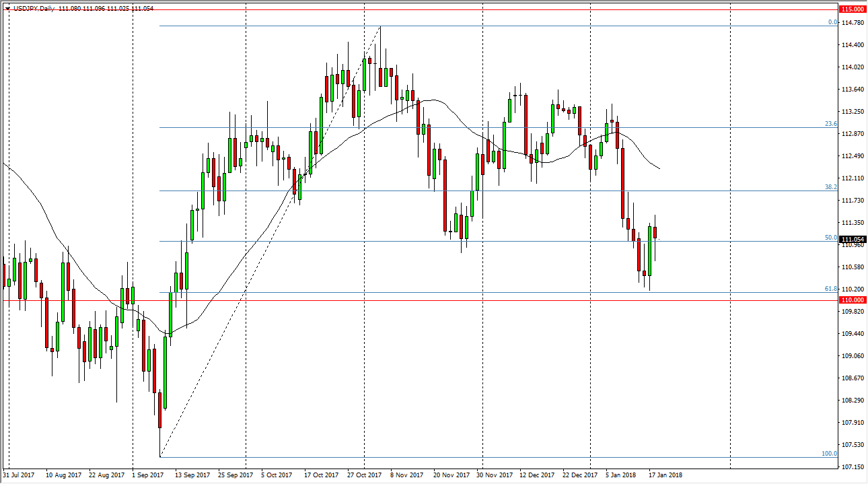The width and height of the screenshot is (868, 484).
Task: Click the 31 Jul 2017 date label
Action: (x=19, y=475)
